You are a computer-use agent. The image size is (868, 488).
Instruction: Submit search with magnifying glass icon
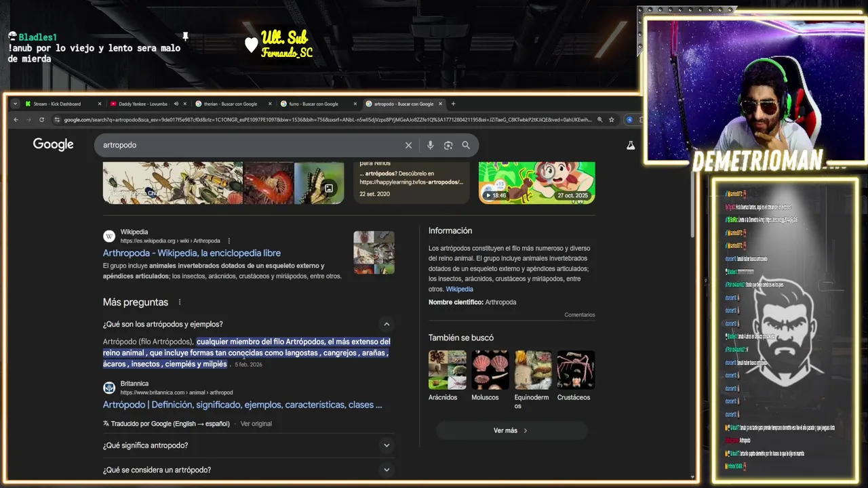point(466,145)
